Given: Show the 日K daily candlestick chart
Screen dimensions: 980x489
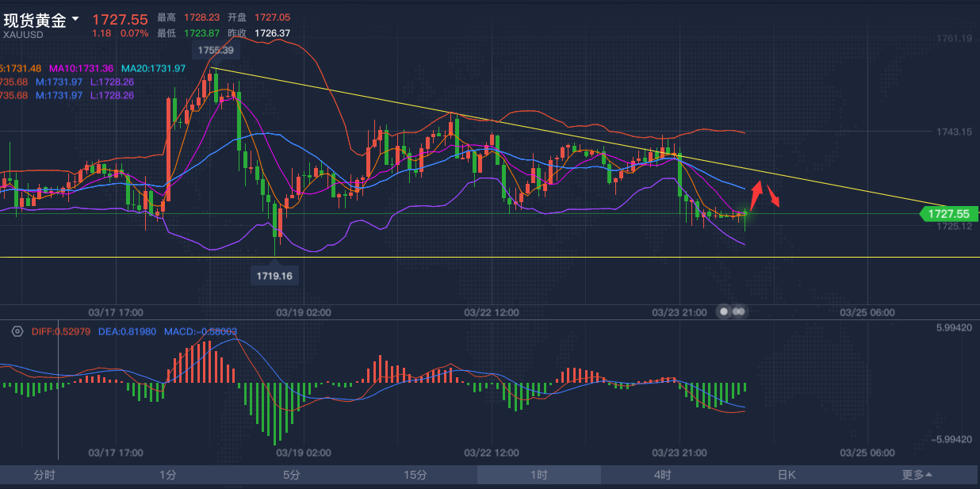Looking at the screenshot, I should [x=786, y=475].
